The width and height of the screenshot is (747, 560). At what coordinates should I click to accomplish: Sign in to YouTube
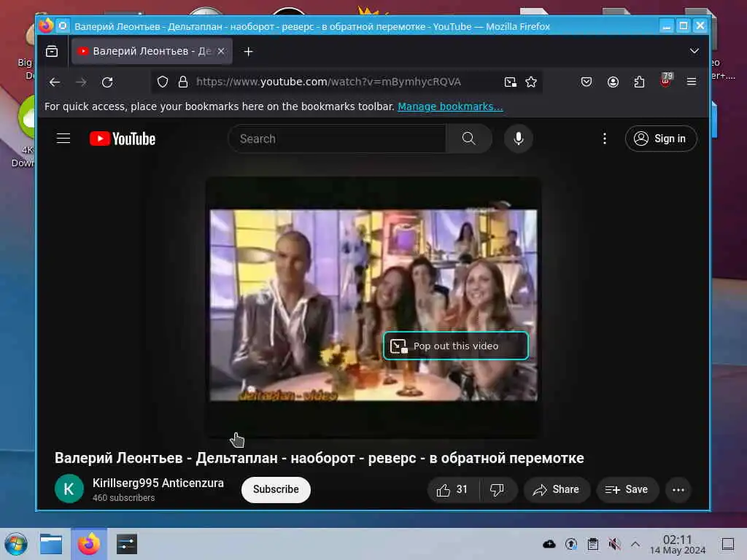click(661, 139)
